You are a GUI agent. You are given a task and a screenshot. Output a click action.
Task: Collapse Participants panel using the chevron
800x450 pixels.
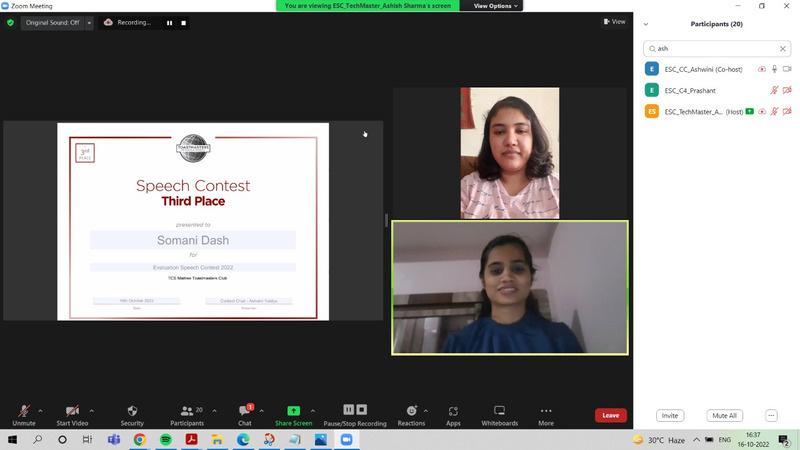point(646,24)
